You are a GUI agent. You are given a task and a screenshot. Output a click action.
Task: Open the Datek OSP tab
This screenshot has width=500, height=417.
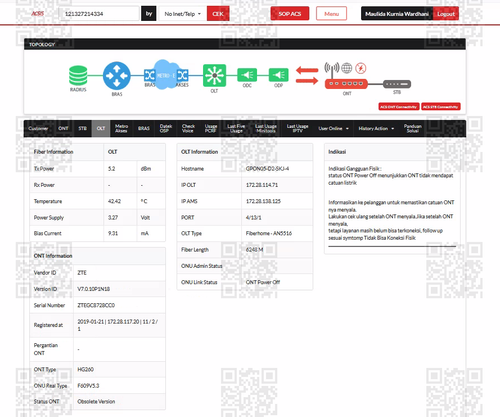coord(166,128)
